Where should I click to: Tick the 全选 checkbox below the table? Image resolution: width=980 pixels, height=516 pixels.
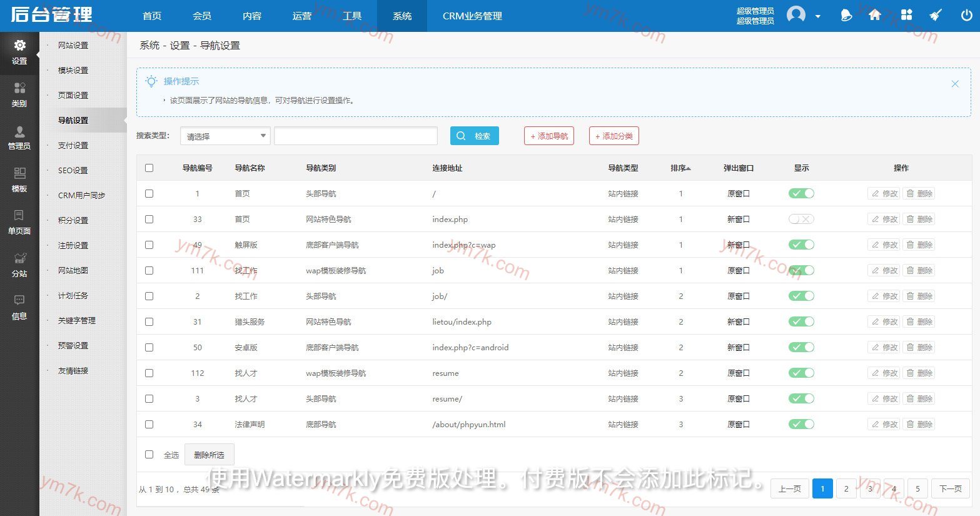tap(149, 455)
